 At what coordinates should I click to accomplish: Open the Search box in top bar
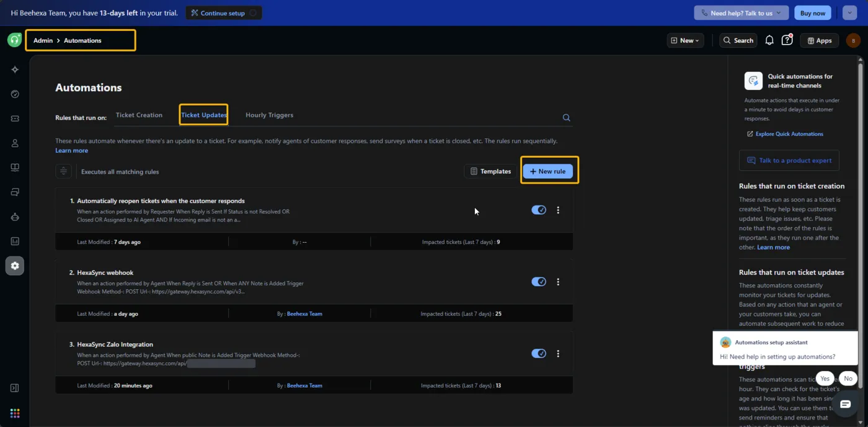click(738, 40)
